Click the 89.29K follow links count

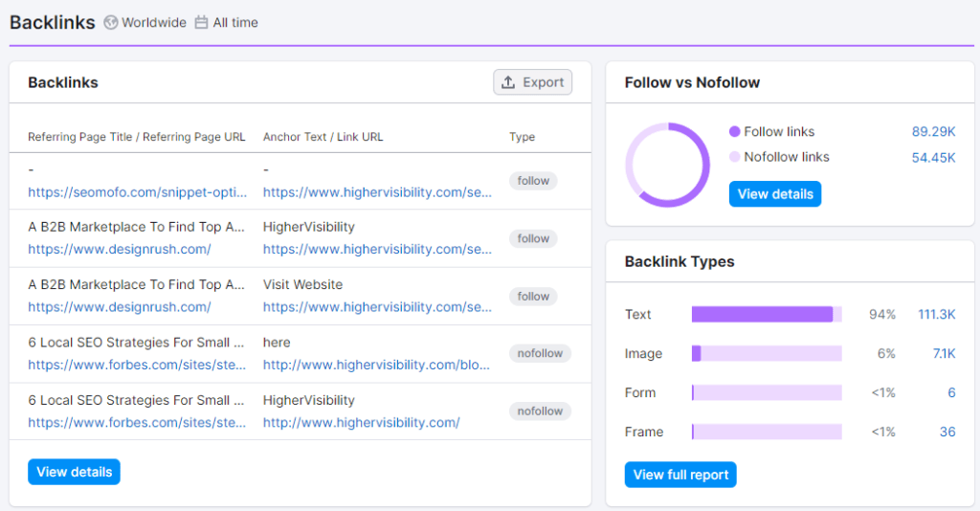point(933,132)
